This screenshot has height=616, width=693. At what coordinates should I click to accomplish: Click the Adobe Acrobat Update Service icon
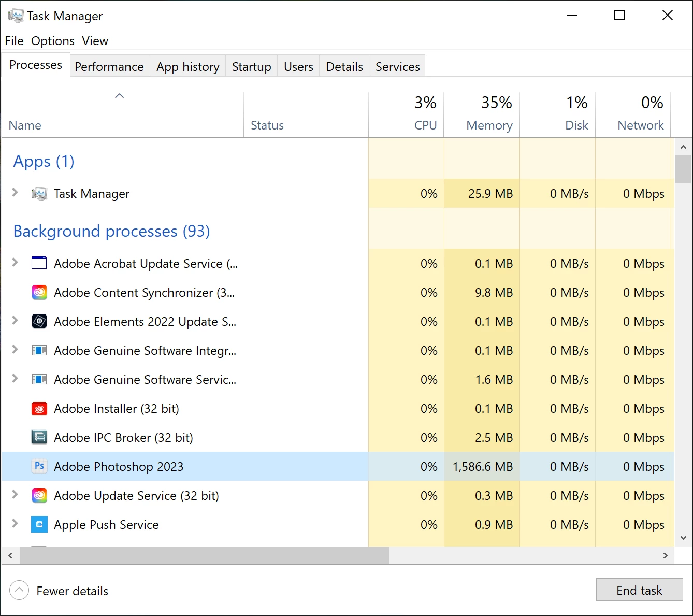[x=39, y=263]
